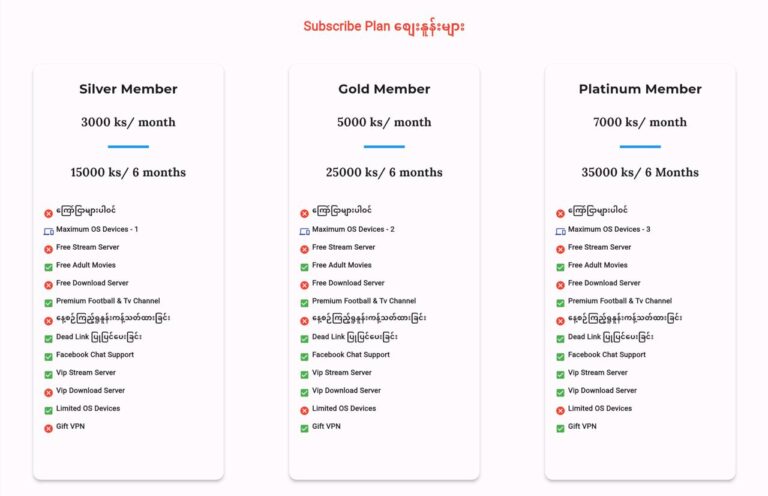Click red cross beside Platinum Free Download Server

click(x=560, y=285)
